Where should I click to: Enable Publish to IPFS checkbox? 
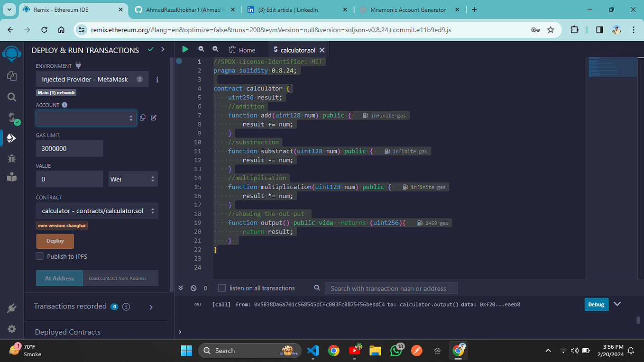pos(40,256)
